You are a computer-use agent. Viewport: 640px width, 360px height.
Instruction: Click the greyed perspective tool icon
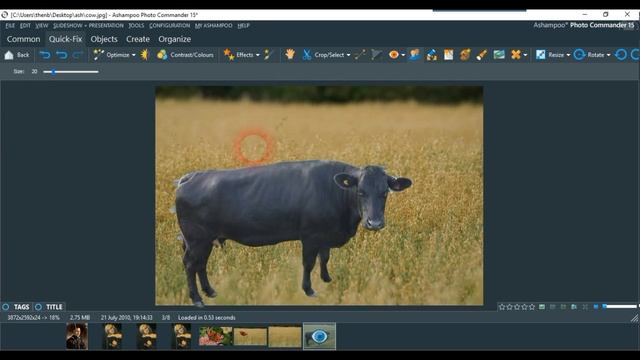[x=377, y=55]
